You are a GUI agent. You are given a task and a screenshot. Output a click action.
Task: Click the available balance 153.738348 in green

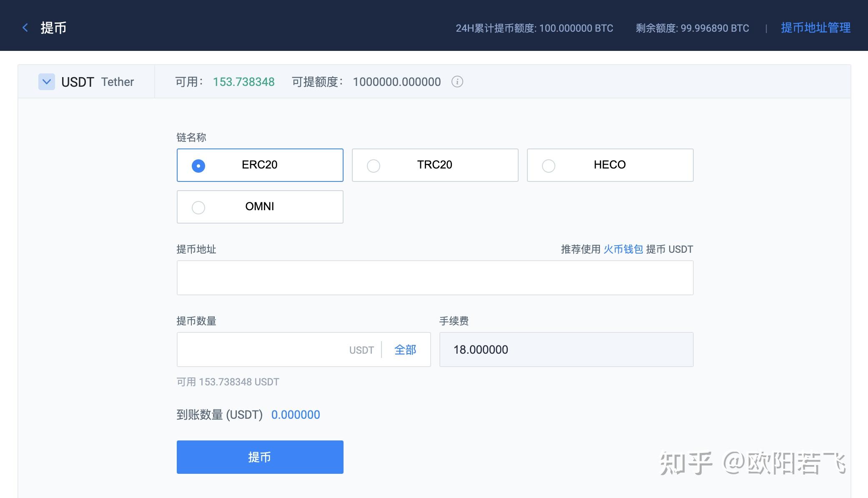[x=244, y=82]
